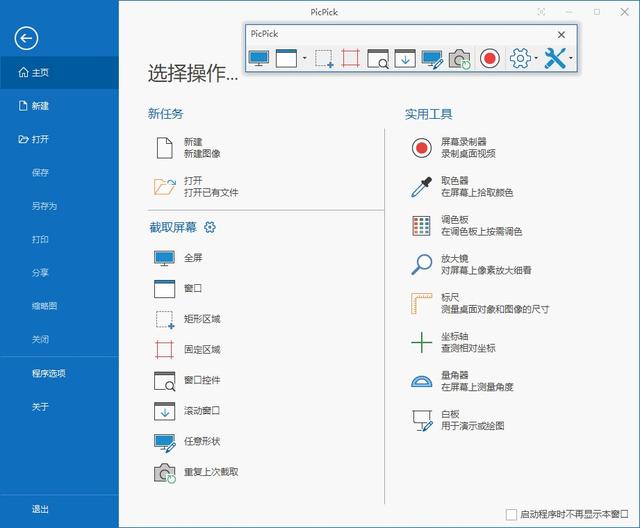Click the 窗口 capture icon in list

click(x=164, y=288)
